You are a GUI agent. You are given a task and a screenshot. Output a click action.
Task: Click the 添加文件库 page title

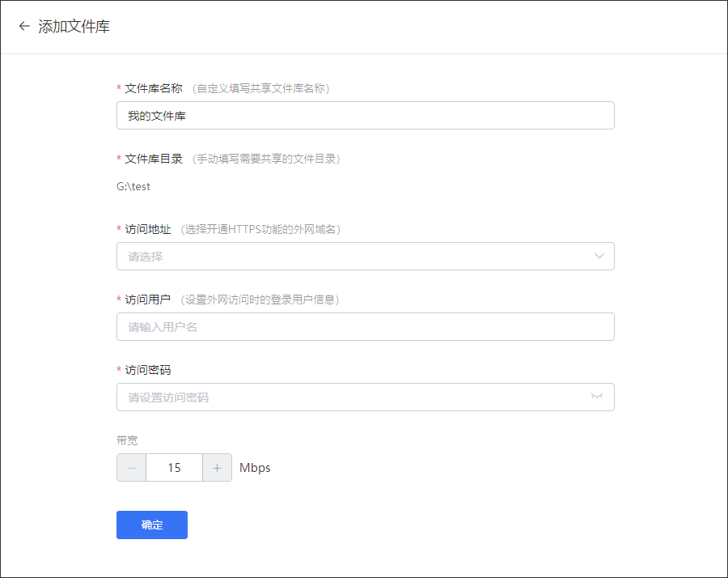click(74, 27)
